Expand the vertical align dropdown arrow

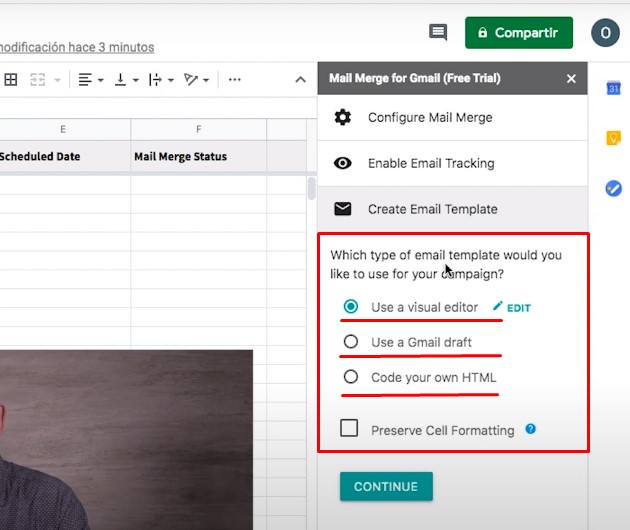[136, 80]
